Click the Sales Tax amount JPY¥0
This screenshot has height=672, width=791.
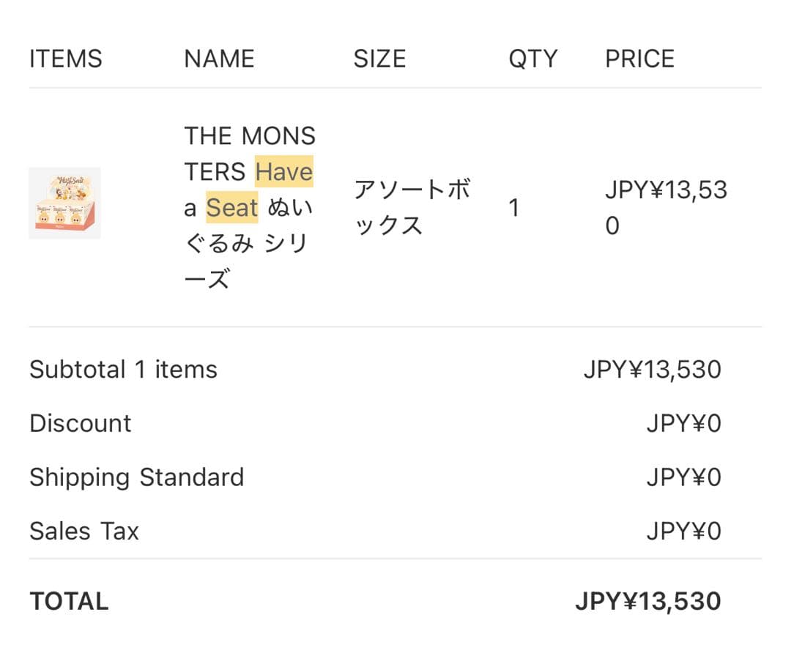click(683, 531)
